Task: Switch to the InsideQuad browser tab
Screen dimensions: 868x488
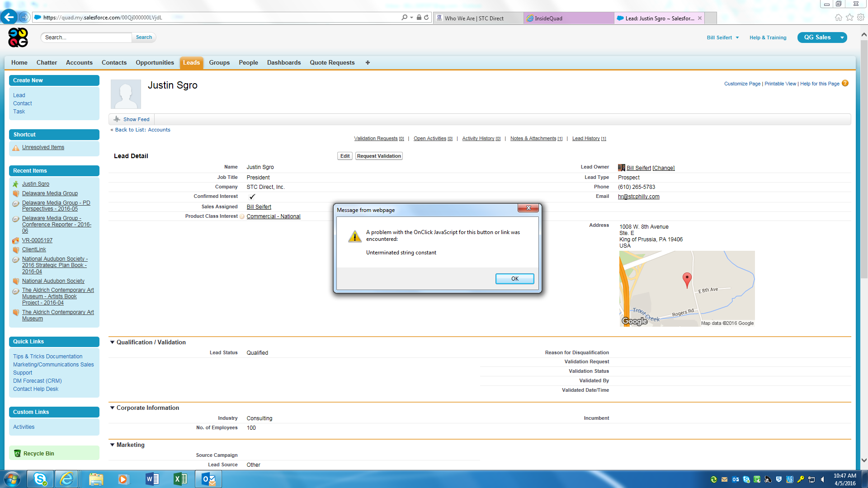Action: [x=568, y=18]
